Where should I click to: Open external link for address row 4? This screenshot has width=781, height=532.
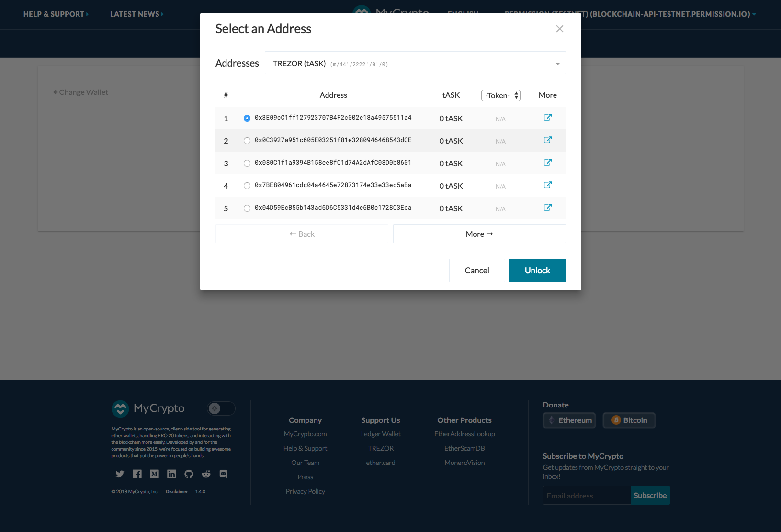548,185
